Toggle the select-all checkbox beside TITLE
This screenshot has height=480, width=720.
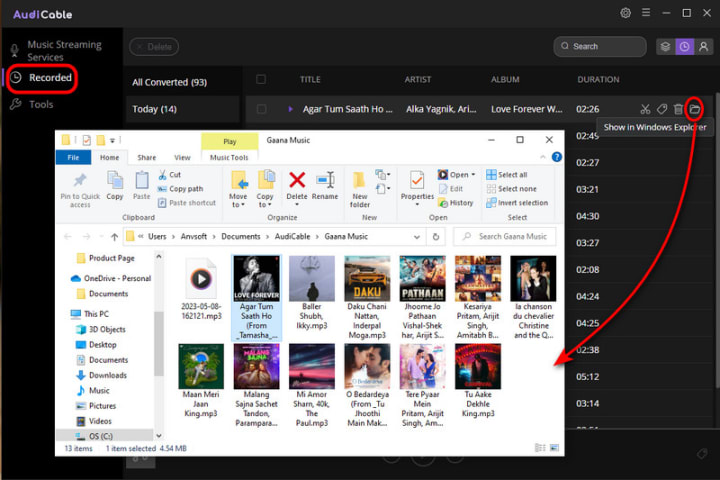coord(261,79)
